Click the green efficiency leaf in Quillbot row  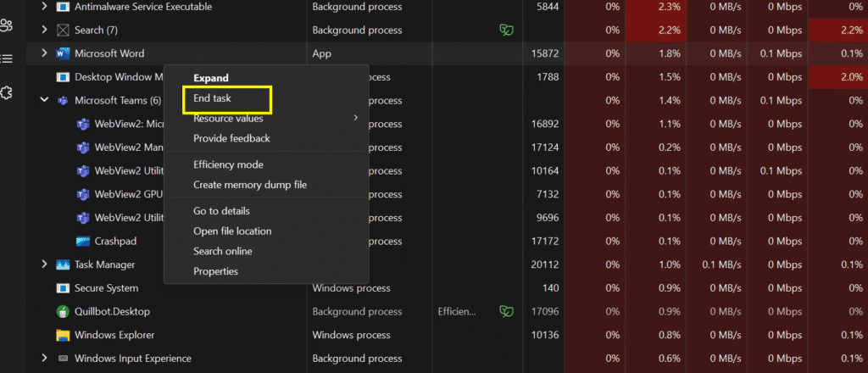point(506,312)
